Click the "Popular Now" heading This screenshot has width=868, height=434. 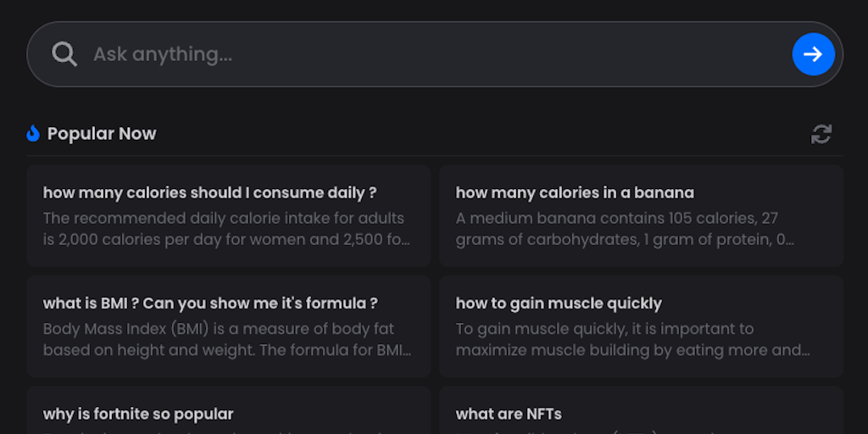coord(102,133)
